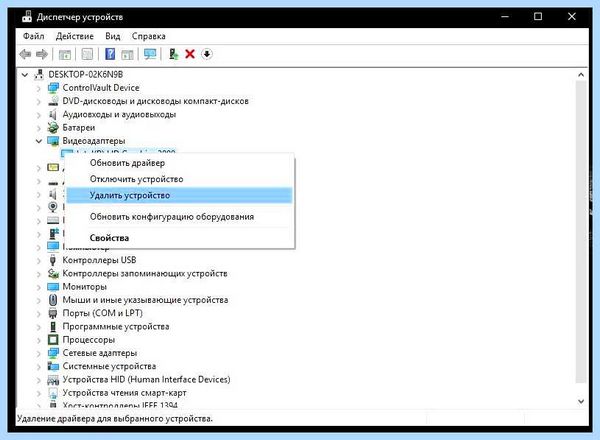
Task: Click the Батареи battery icon
Action: click(53, 127)
